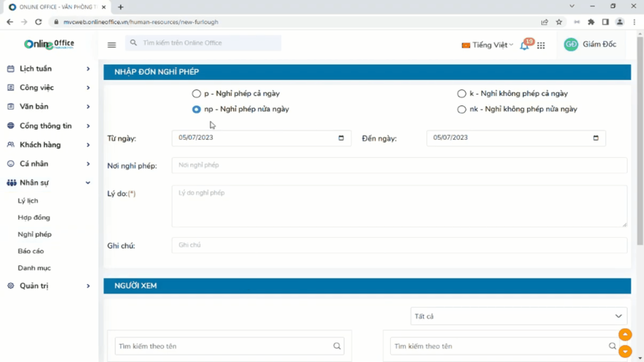644x362 pixels.
Task: Click the calendar icon in Đến ngày field
Action: pyautogui.click(x=596, y=138)
